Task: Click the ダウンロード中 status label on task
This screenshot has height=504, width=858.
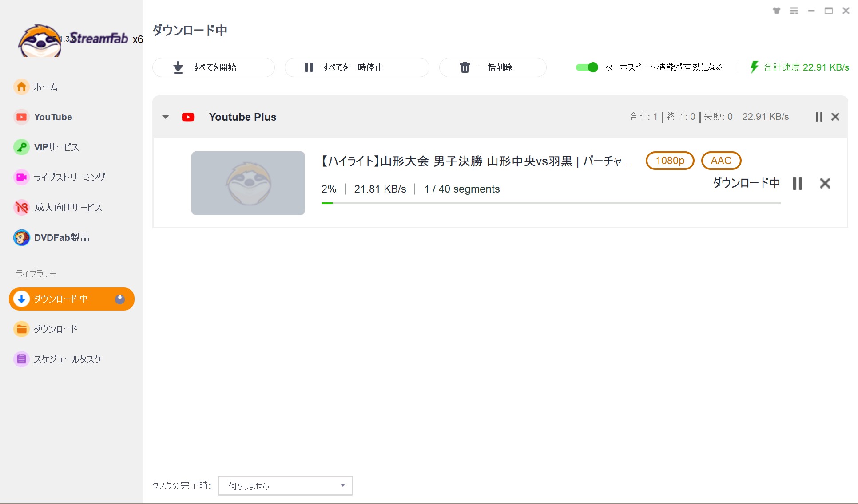Action: pos(746,183)
